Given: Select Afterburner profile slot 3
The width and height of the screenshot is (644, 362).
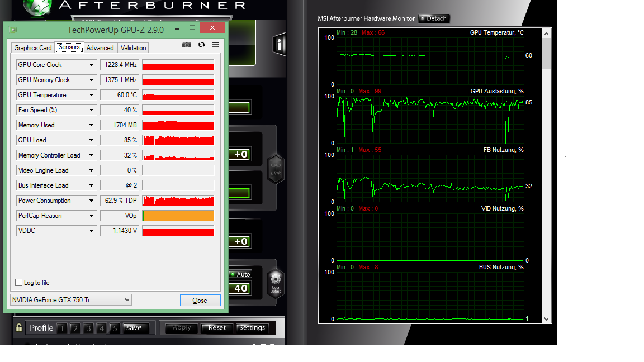Looking at the screenshot, I should (x=88, y=328).
